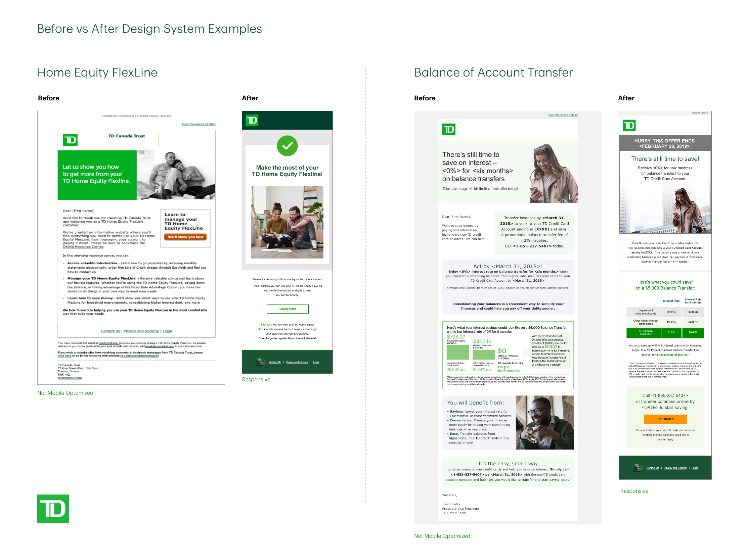This screenshot has width=747, height=560.
Task: Click TD logo in Balance Transfer before email
Action: coord(448,129)
